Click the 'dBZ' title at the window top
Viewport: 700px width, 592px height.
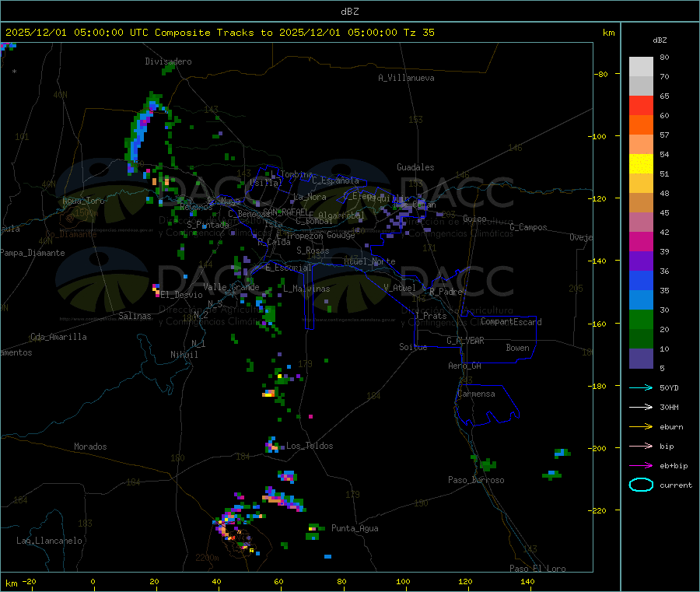349,12
